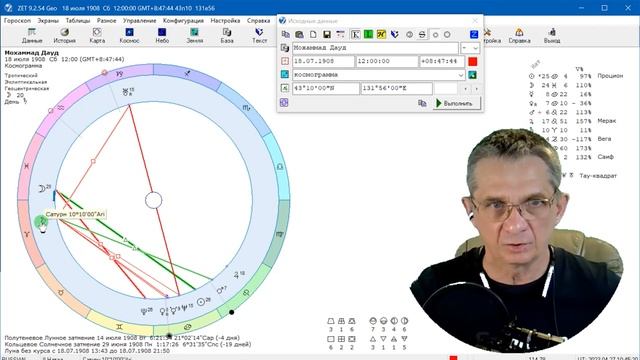
Task: Select the Небо toolbar icon
Action: [x=162, y=35]
